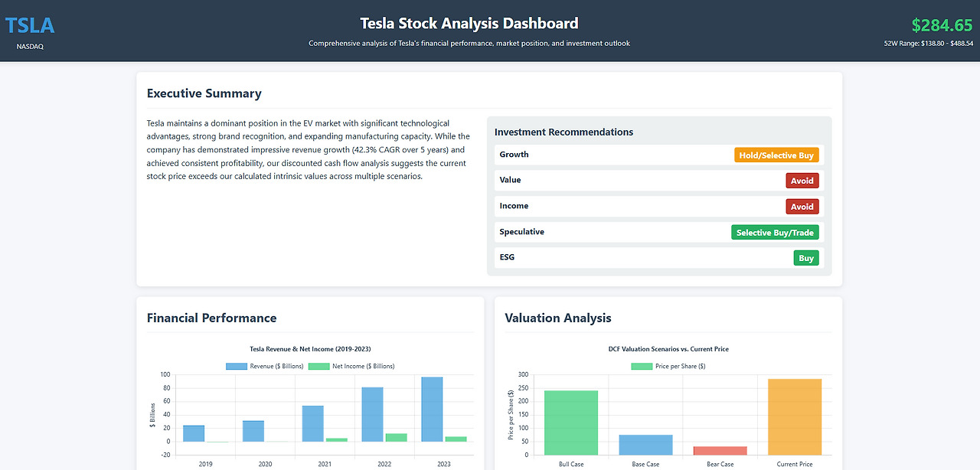Click the dashboard subtitle under the title
980x470 pixels.
coord(469,44)
